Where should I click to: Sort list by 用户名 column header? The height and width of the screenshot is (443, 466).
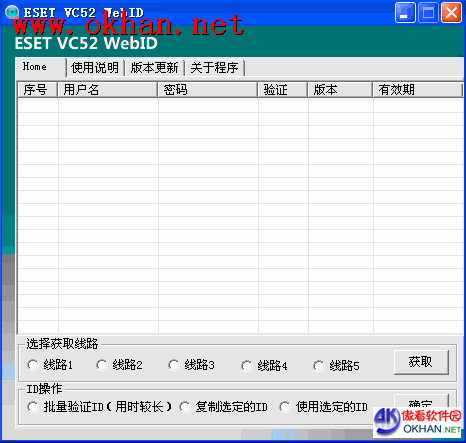coord(108,90)
